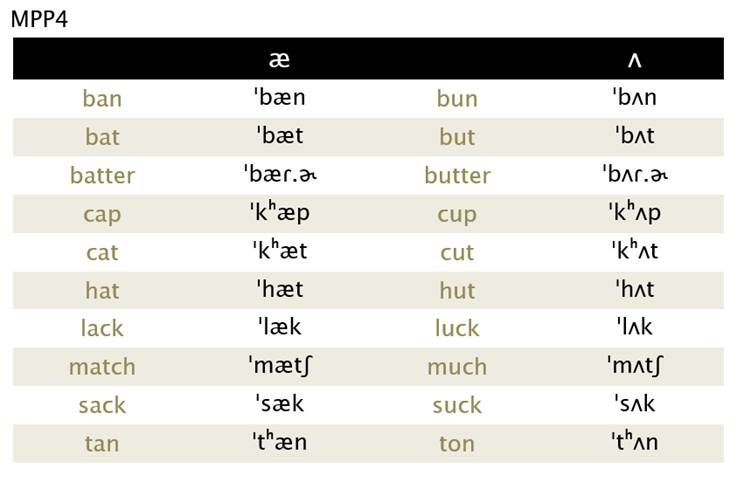Click the word 'batter'

point(102,176)
